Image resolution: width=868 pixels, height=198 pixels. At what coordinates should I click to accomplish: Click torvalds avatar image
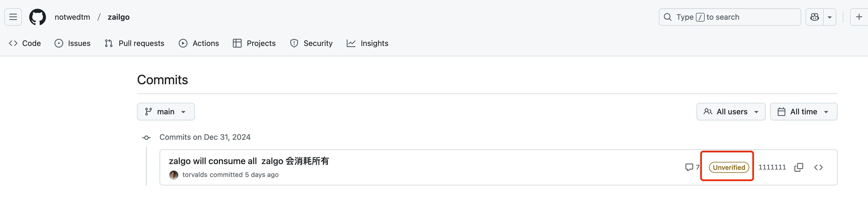[173, 175]
